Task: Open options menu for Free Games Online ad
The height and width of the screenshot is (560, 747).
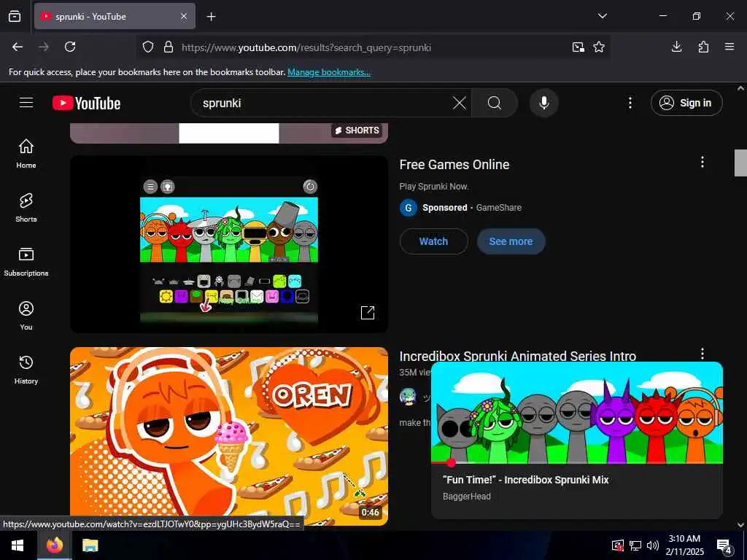Action: [x=702, y=162]
